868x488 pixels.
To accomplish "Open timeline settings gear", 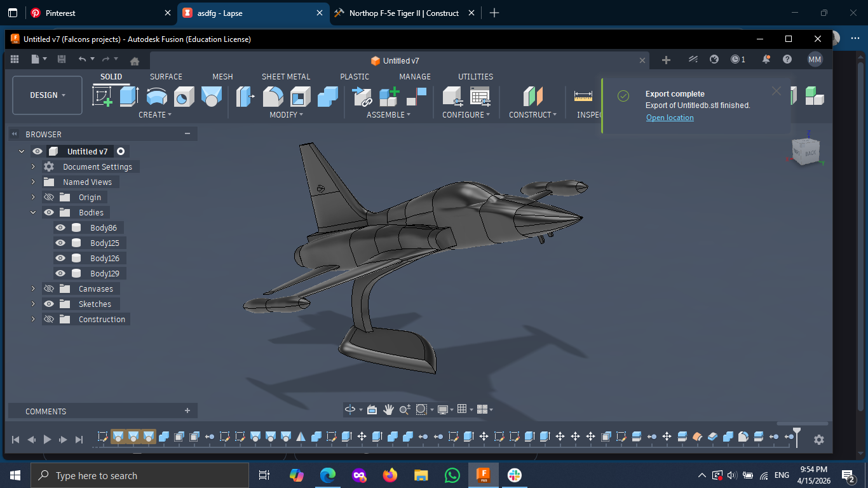I will pos(819,440).
